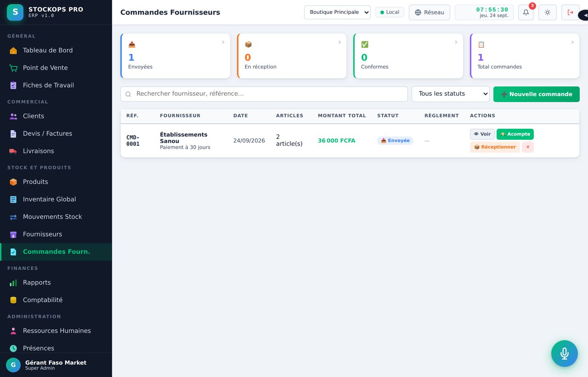Open notifications bell icon

526,12
